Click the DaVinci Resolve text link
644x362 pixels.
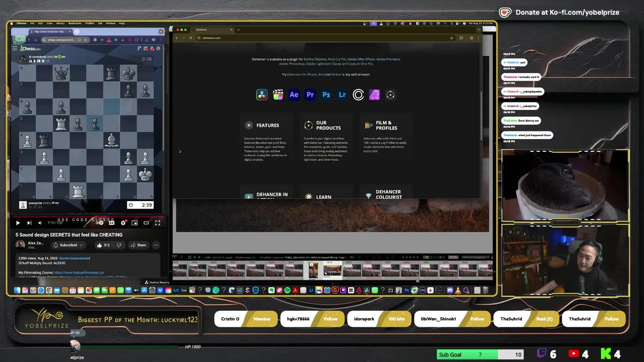[315, 59]
